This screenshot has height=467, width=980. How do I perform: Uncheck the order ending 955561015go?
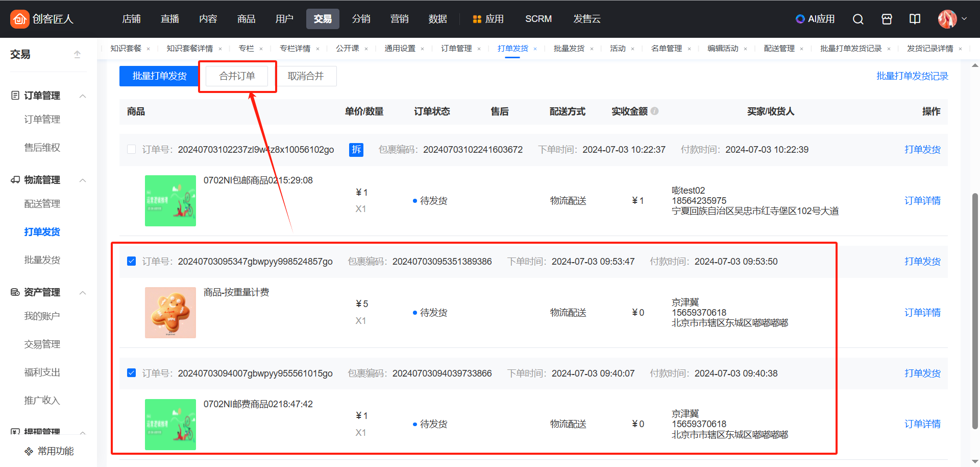(x=132, y=373)
